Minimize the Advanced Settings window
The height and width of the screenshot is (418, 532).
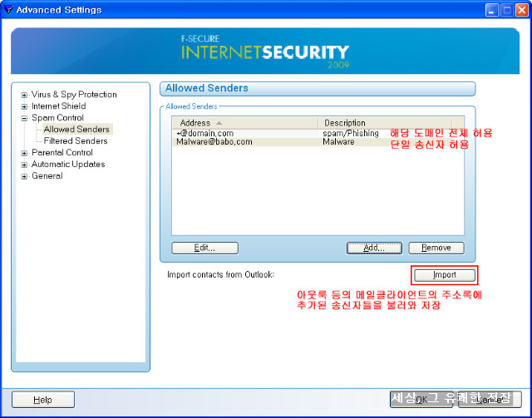click(x=492, y=10)
